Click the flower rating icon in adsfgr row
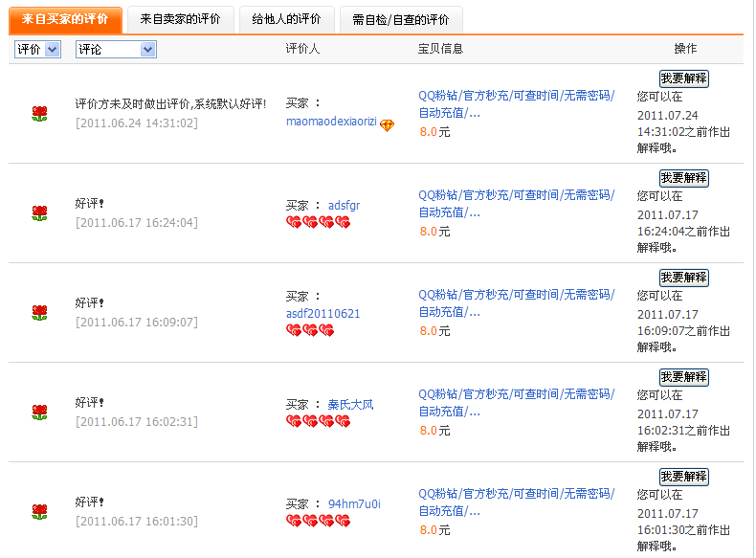756x558 pixels. click(39, 213)
